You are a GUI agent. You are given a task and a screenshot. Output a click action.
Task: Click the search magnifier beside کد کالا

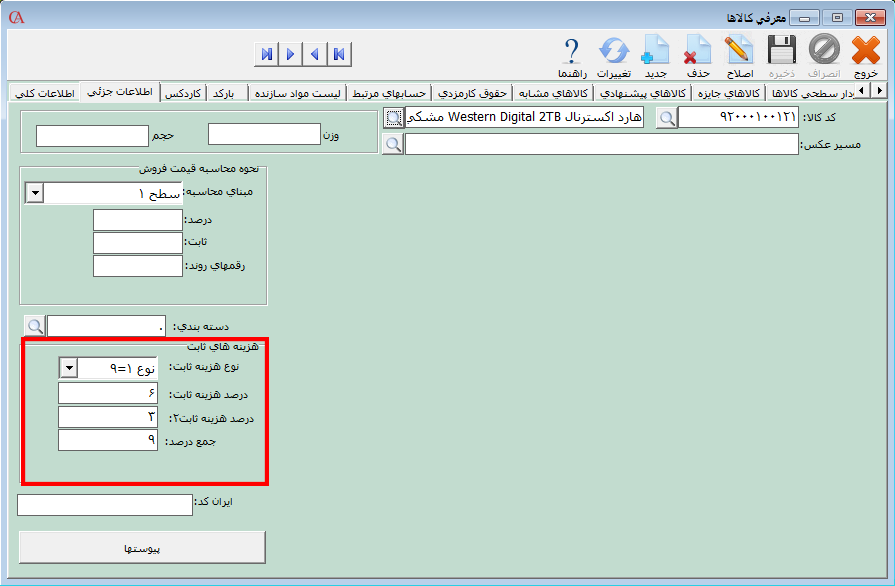tap(666, 119)
